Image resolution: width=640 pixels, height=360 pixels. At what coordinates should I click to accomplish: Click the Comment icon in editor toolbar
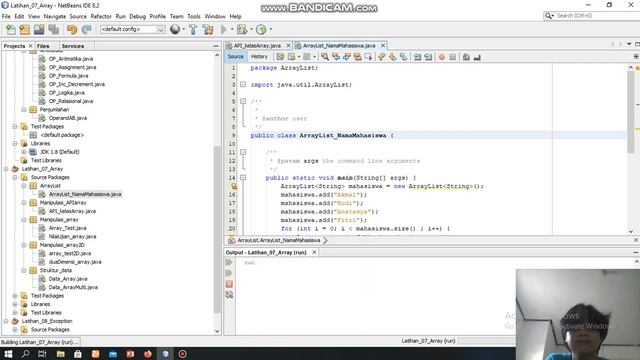click(466, 57)
